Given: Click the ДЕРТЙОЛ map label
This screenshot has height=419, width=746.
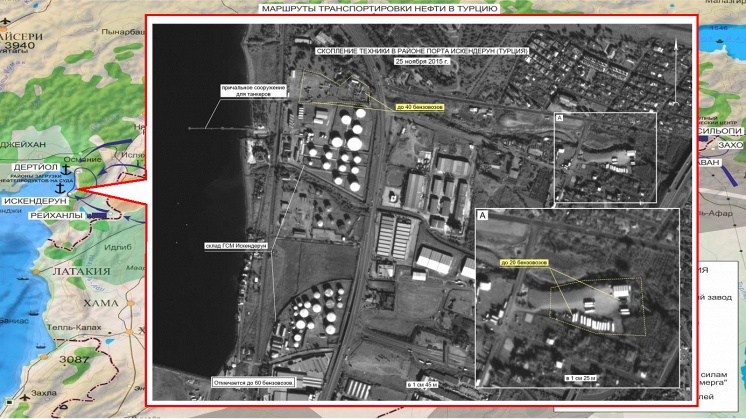Looking at the screenshot, I should (x=36, y=167).
